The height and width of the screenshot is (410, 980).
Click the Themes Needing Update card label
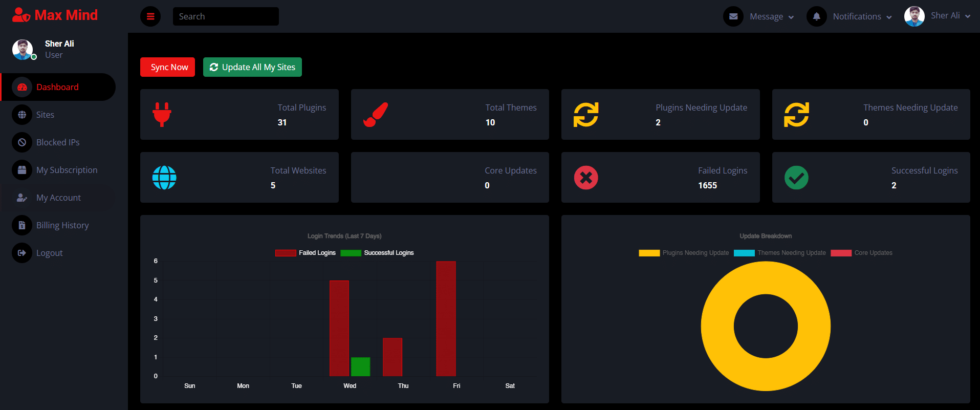click(x=910, y=107)
